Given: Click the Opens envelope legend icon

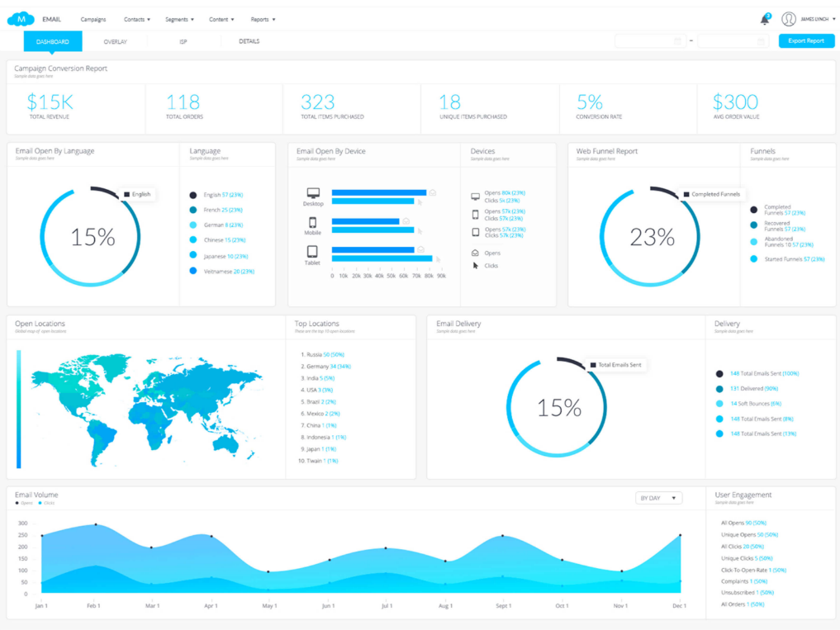Looking at the screenshot, I should click(475, 253).
